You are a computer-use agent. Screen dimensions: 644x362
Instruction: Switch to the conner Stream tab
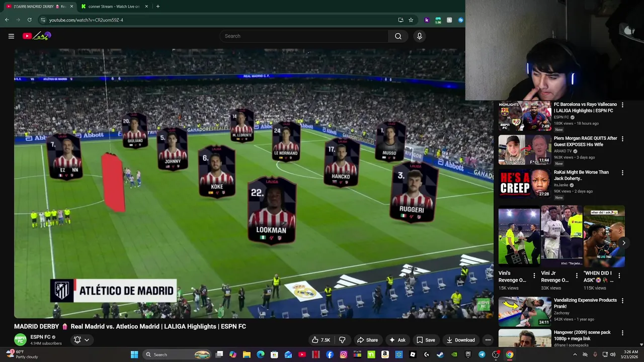coord(114,7)
